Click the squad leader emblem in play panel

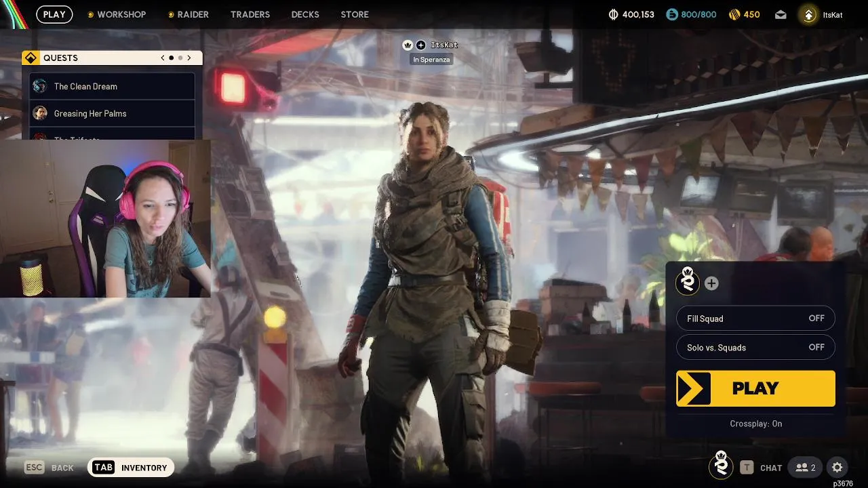(688, 281)
